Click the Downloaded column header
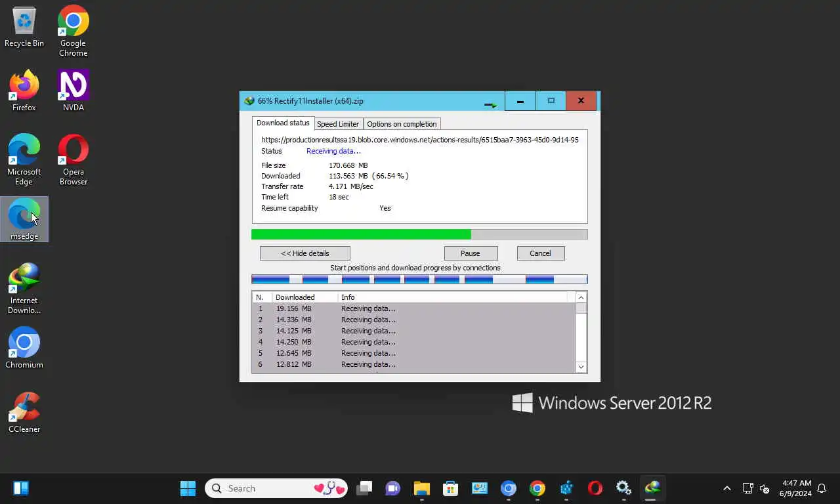This screenshot has height=504, width=840. tap(305, 297)
